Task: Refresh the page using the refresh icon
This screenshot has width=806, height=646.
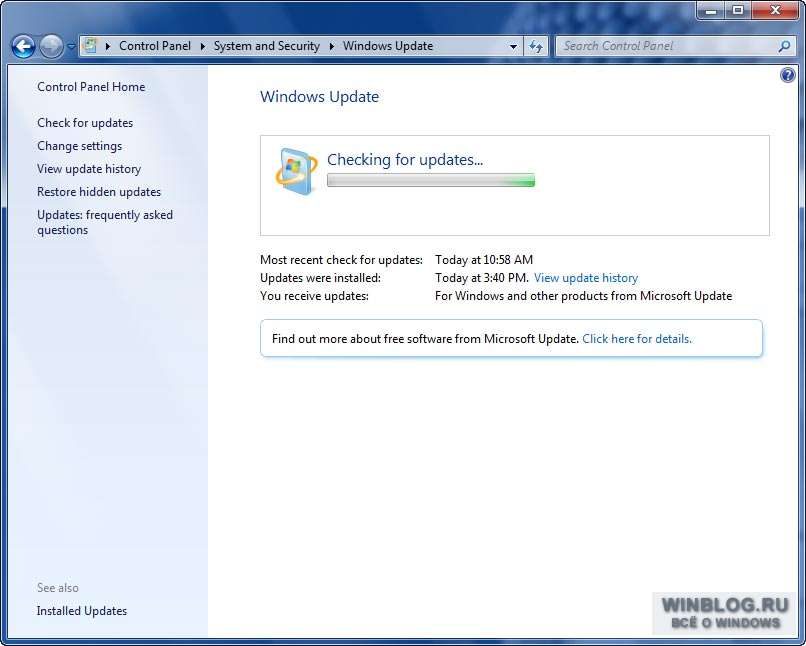Action: [x=536, y=47]
